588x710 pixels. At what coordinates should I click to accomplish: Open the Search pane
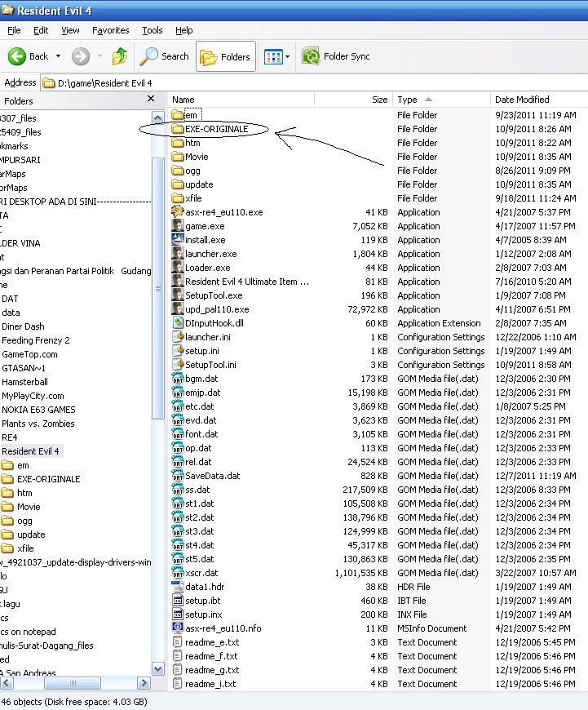pyautogui.click(x=164, y=56)
